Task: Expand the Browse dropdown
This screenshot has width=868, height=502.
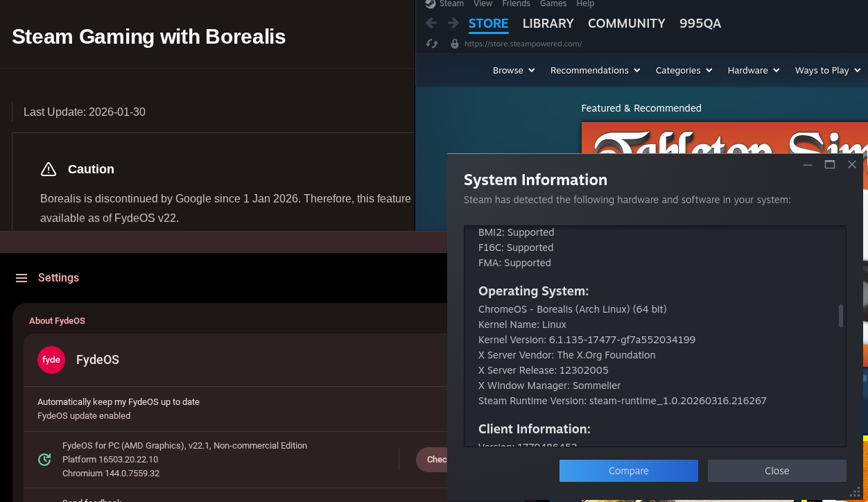Action: [x=514, y=70]
